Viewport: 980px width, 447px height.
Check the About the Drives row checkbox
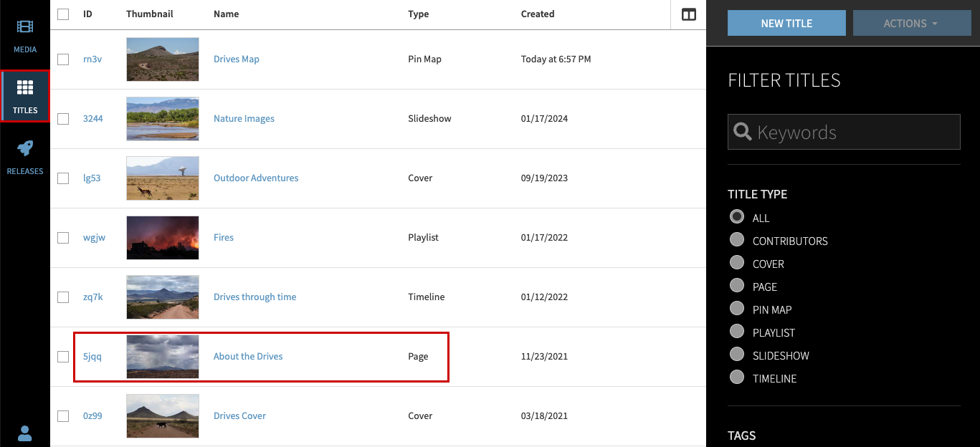tap(62, 356)
